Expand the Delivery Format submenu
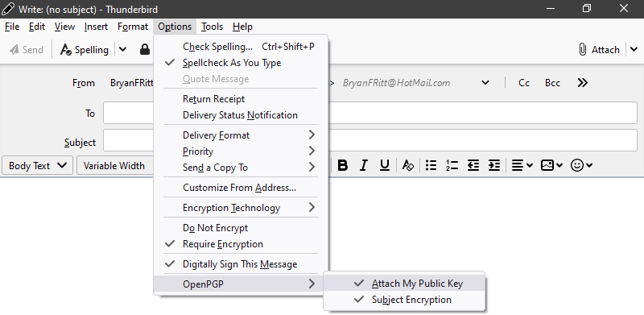This screenshot has height=315, width=644. click(x=241, y=135)
